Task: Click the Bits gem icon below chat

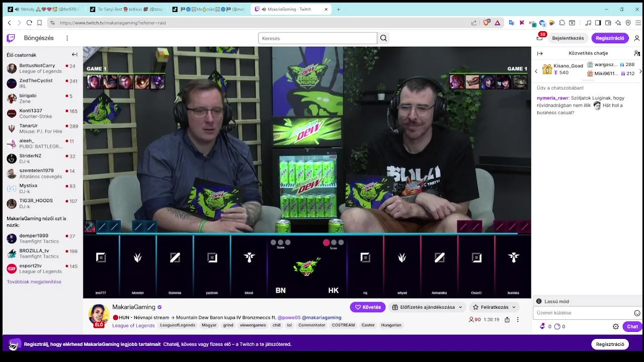Action: tap(542, 326)
